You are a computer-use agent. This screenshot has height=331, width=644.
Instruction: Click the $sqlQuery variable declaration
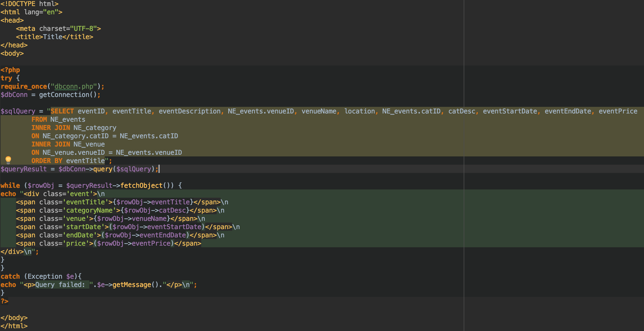pos(18,111)
